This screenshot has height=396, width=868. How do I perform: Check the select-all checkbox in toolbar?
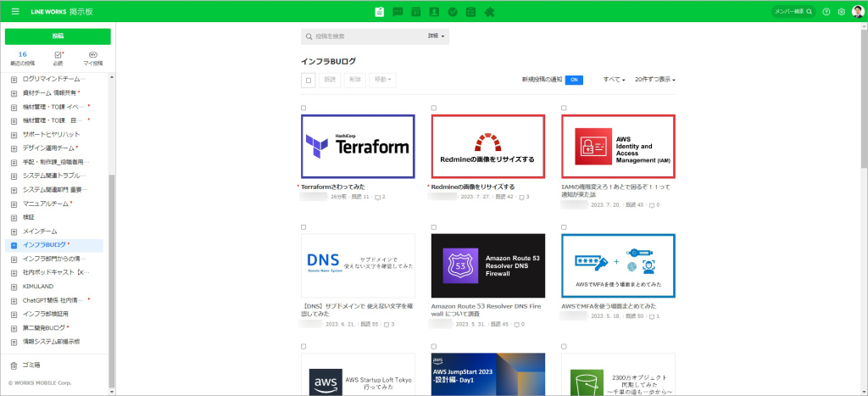309,80
